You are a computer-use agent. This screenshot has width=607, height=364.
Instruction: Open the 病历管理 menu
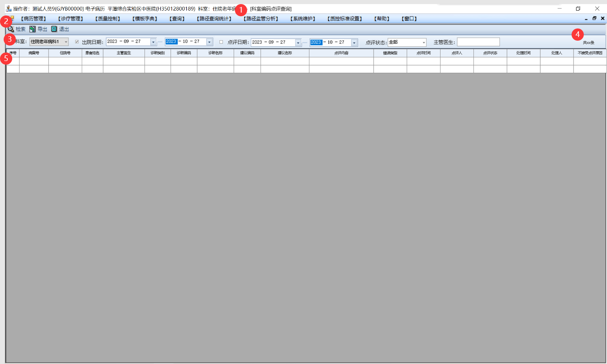click(x=34, y=19)
